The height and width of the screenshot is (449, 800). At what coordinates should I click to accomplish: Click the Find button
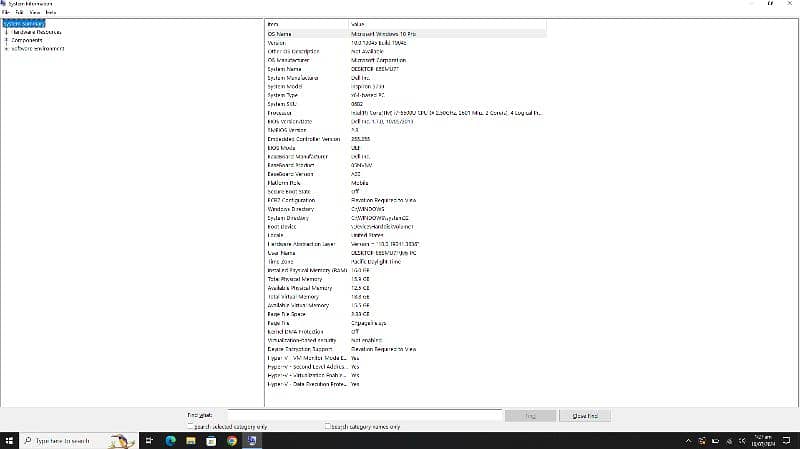531,415
